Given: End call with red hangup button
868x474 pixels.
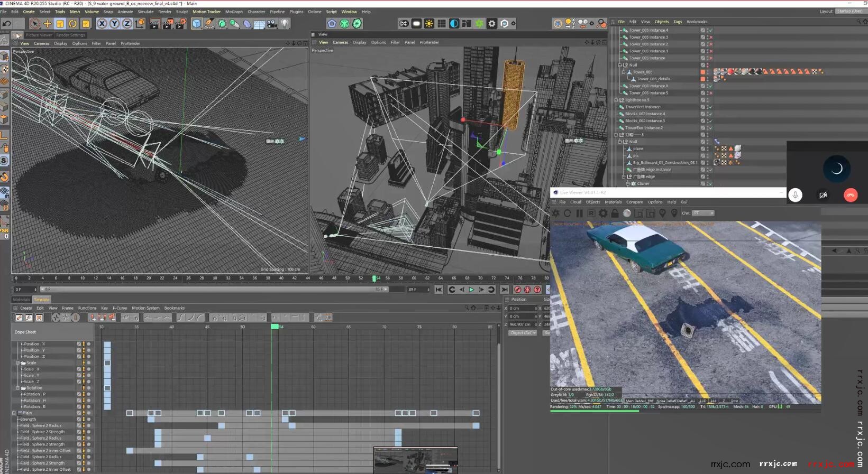Looking at the screenshot, I should tap(851, 195).
